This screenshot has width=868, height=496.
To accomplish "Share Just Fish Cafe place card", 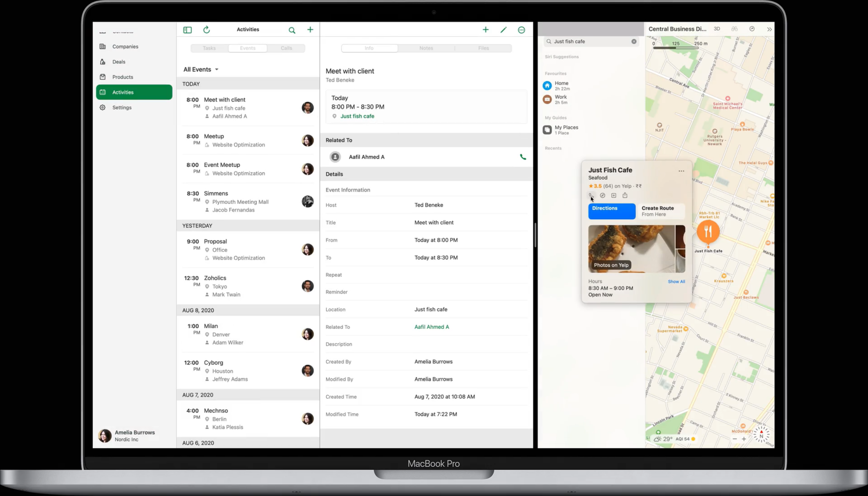I will click(625, 195).
